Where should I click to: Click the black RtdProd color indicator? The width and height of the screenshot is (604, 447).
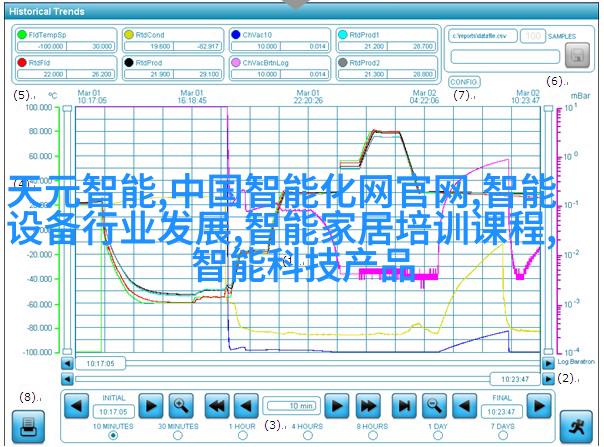(129, 62)
